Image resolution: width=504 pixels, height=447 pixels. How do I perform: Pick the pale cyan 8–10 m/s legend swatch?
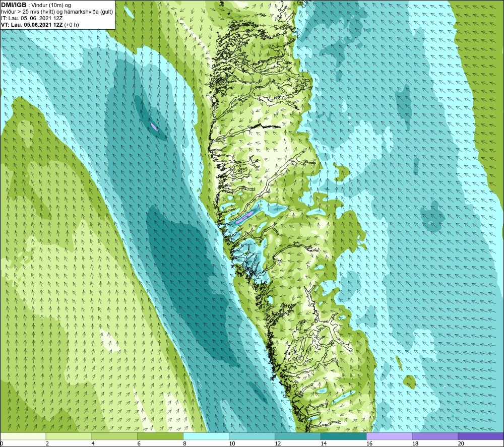coord(206,436)
